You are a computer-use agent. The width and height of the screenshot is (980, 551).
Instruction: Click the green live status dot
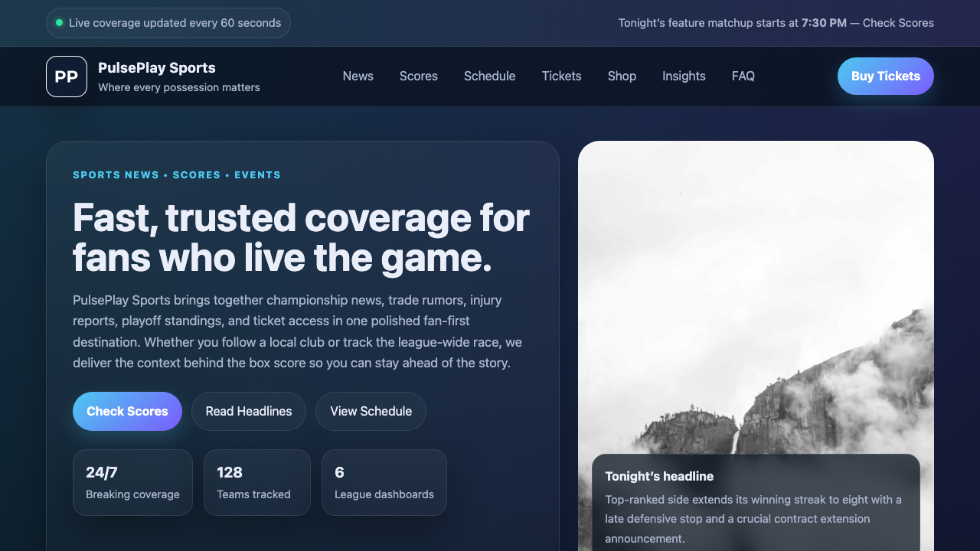pos(60,23)
